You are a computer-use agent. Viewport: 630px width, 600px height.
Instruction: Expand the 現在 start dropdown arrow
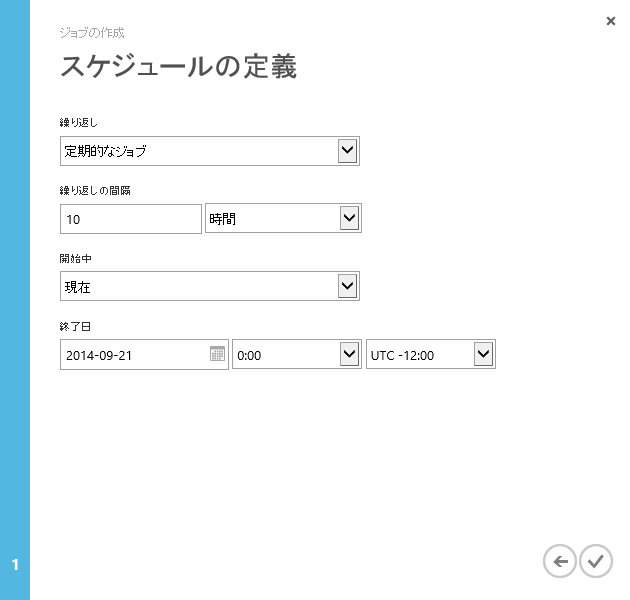347,286
